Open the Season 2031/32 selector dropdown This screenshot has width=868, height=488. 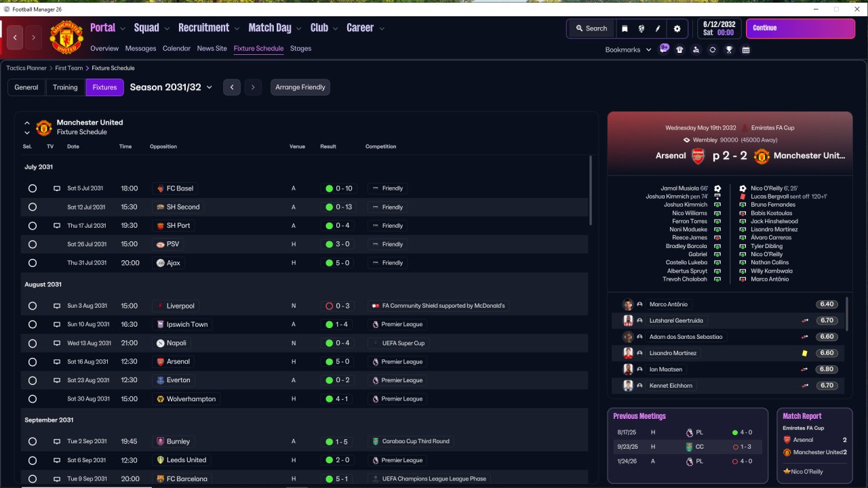pos(171,87)
